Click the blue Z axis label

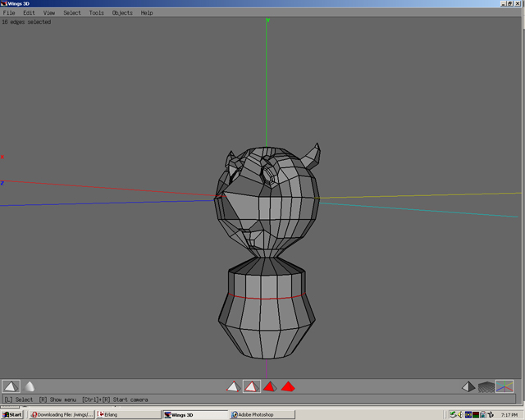click(2, 183)
